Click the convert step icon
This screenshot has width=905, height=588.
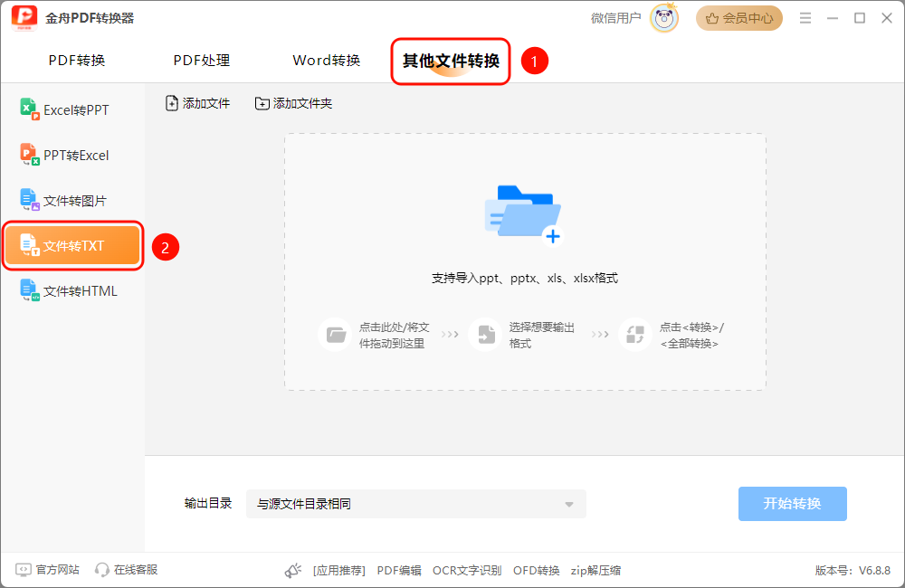point(635,335)
